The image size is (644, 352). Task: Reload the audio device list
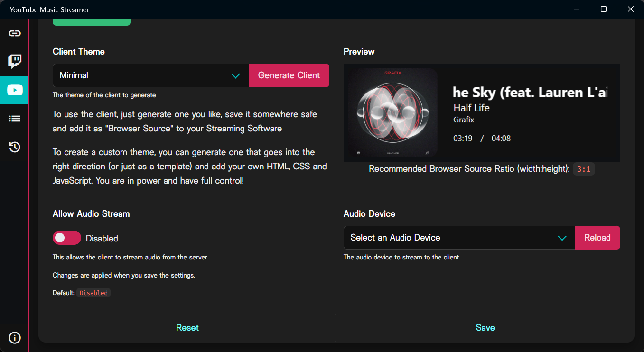pyautogui.click(x=597, y=238)
